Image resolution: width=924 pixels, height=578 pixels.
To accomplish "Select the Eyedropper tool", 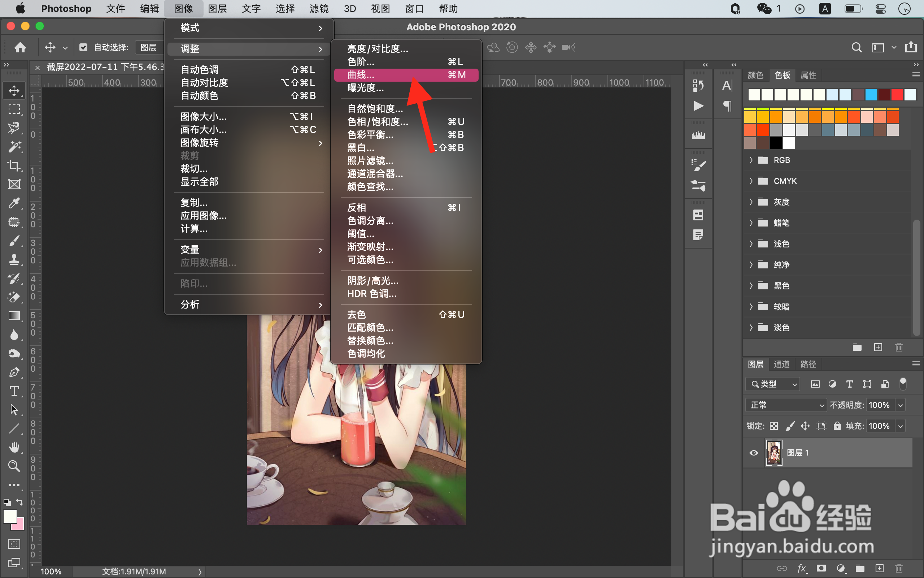I will (14, 203).
